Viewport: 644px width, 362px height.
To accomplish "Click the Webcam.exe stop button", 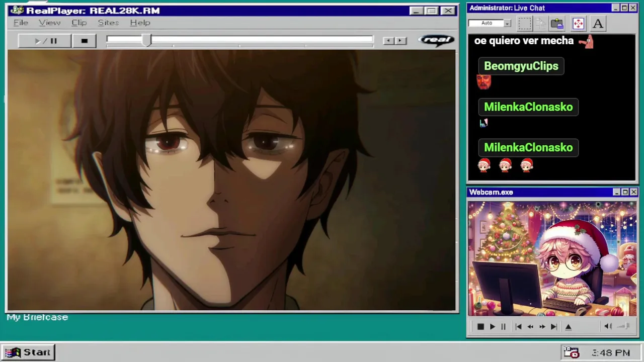I will [x=480, y=327].
